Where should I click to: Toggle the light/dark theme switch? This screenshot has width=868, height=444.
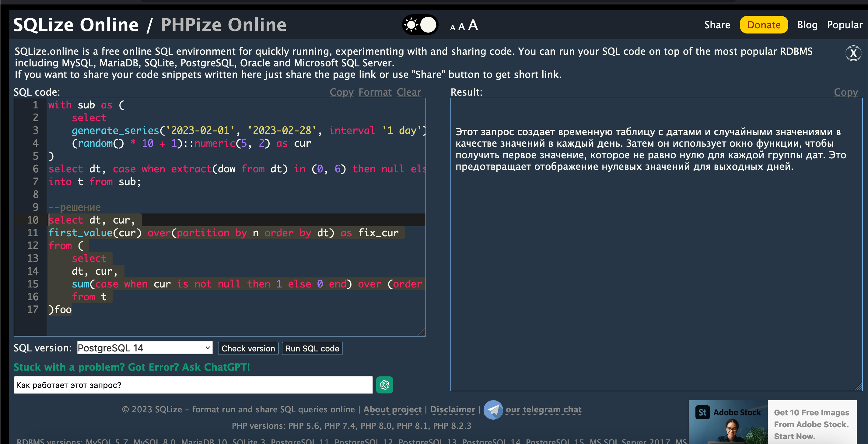420,25
